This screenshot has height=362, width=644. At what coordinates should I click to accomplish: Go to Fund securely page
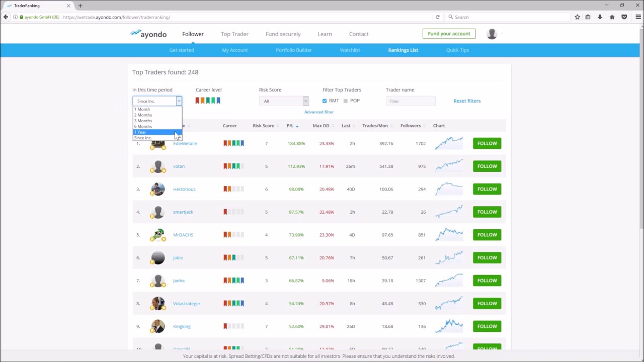click(x=283, y=34)
